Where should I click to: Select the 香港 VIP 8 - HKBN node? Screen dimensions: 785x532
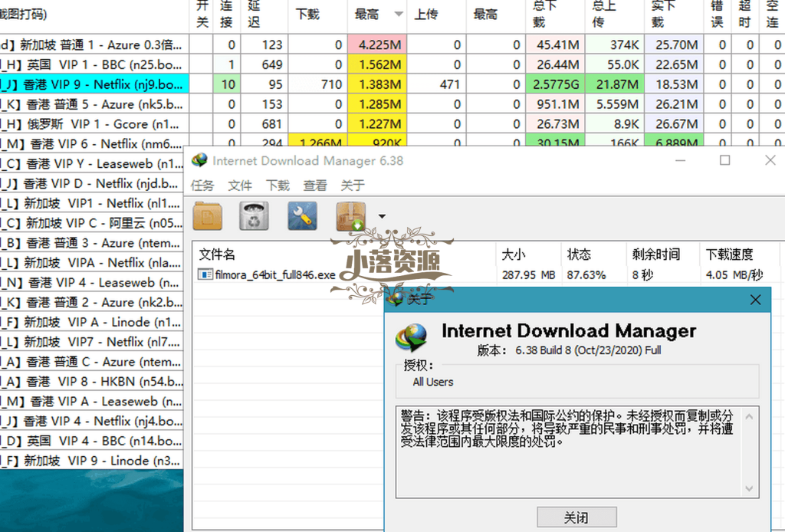point(92,381)
